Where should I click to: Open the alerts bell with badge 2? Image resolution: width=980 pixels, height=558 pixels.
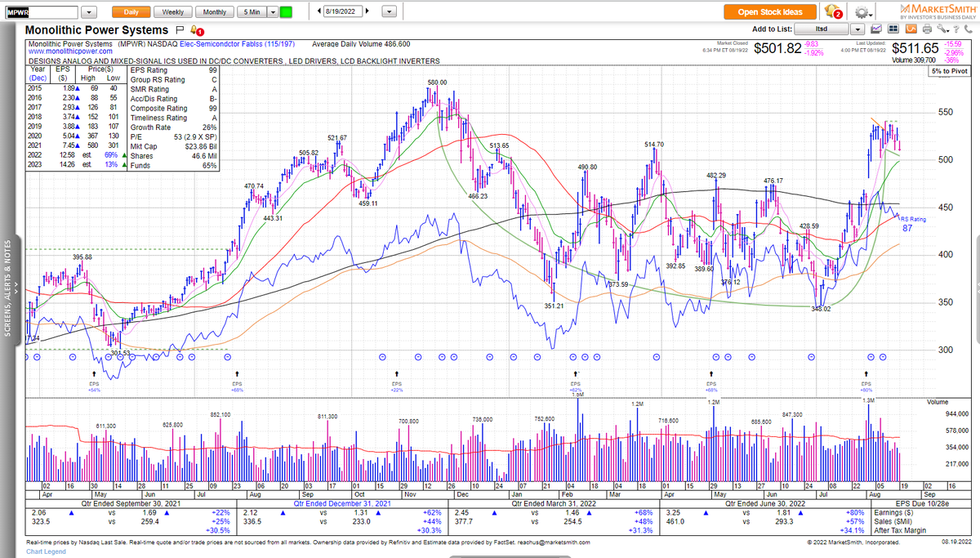[x=833, y=11]
